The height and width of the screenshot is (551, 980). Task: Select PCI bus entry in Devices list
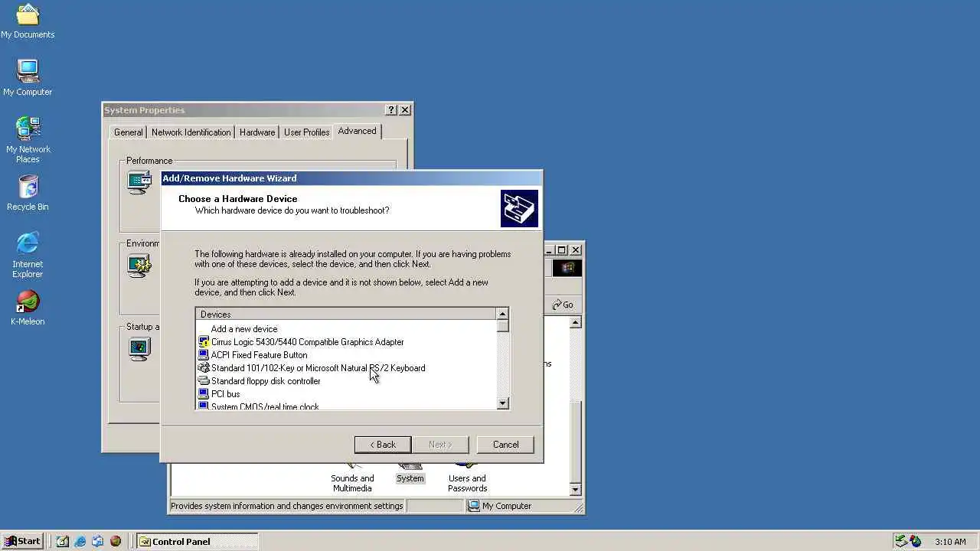click(225, 394)
